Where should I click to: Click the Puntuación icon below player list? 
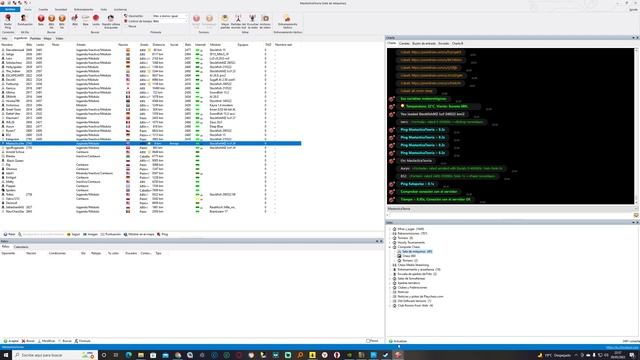(x=111, y=234)
